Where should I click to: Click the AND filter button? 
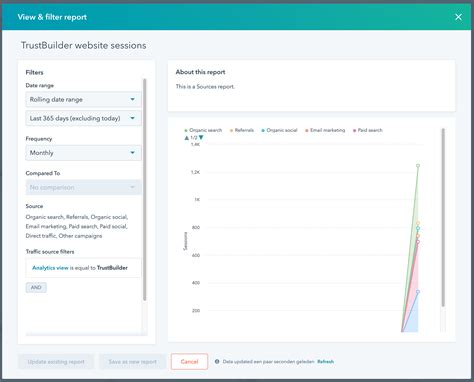[36, 287]
